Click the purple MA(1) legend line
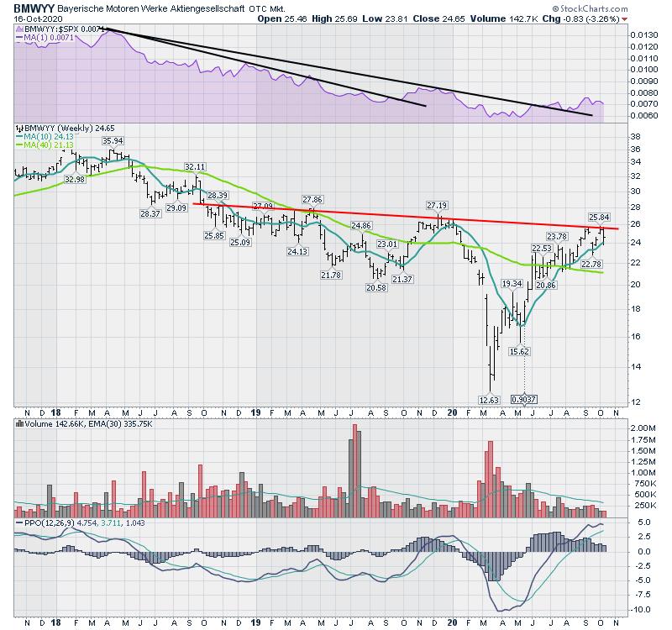 click(18, 39)
